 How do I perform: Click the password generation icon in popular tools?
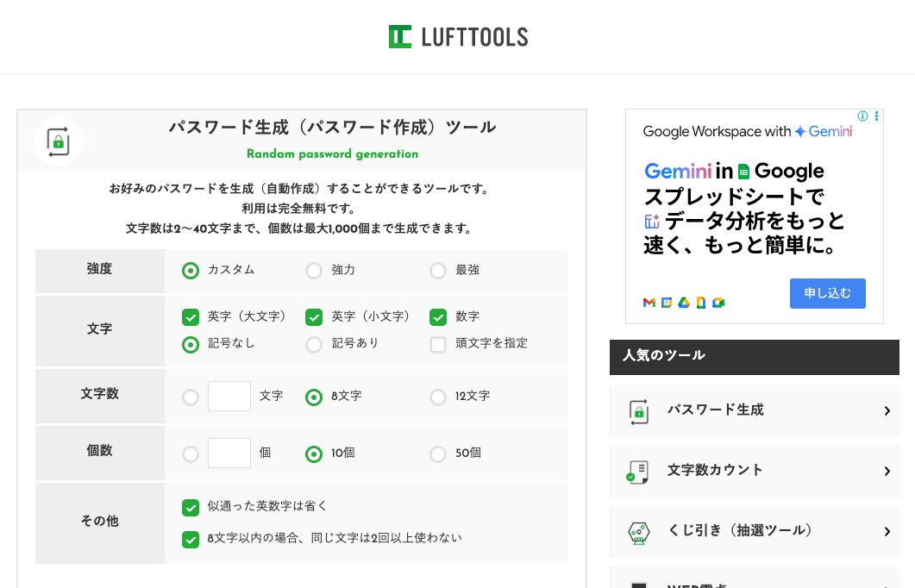638,411
